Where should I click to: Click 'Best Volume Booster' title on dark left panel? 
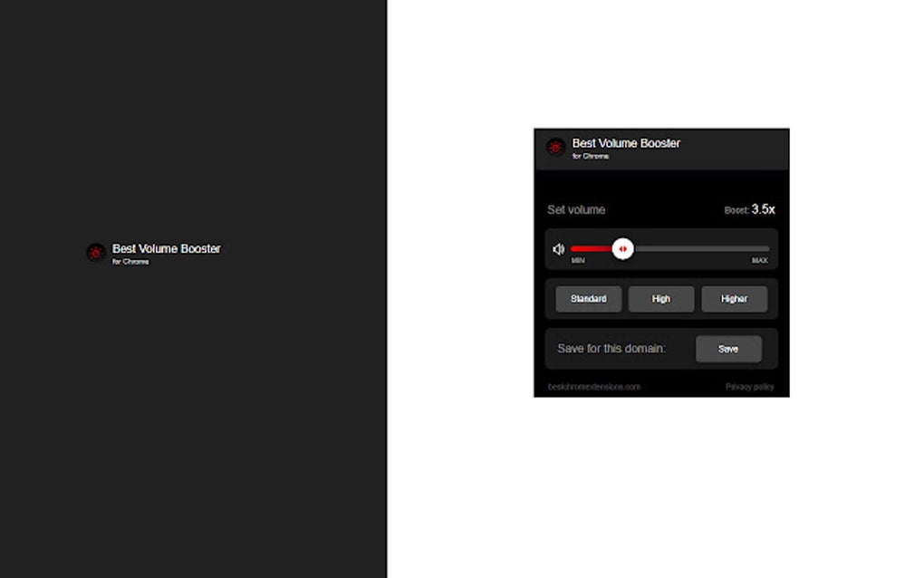coord(166,248)
